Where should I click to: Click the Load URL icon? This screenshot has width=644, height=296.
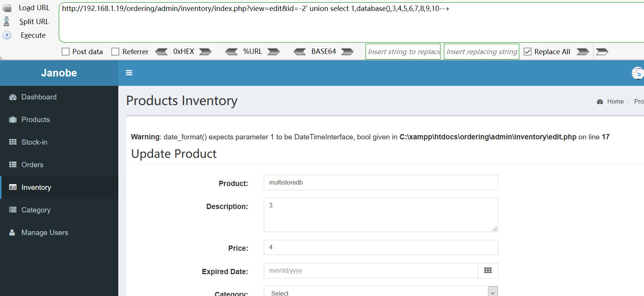click(x=7, y=8)
